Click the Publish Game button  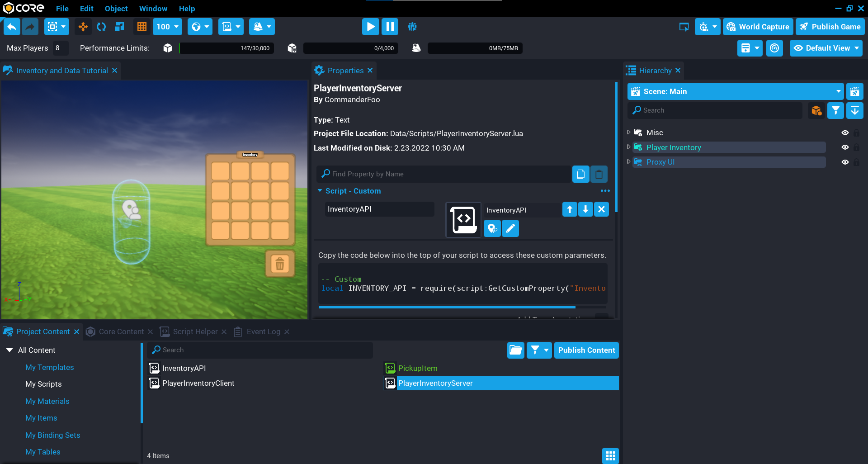tap(830, 27)
